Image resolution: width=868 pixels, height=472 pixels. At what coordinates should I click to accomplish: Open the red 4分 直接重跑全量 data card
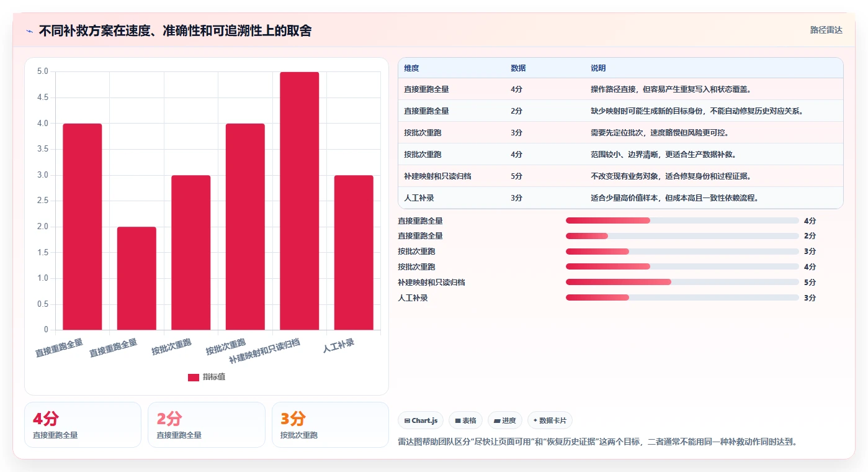click(83, 425)
